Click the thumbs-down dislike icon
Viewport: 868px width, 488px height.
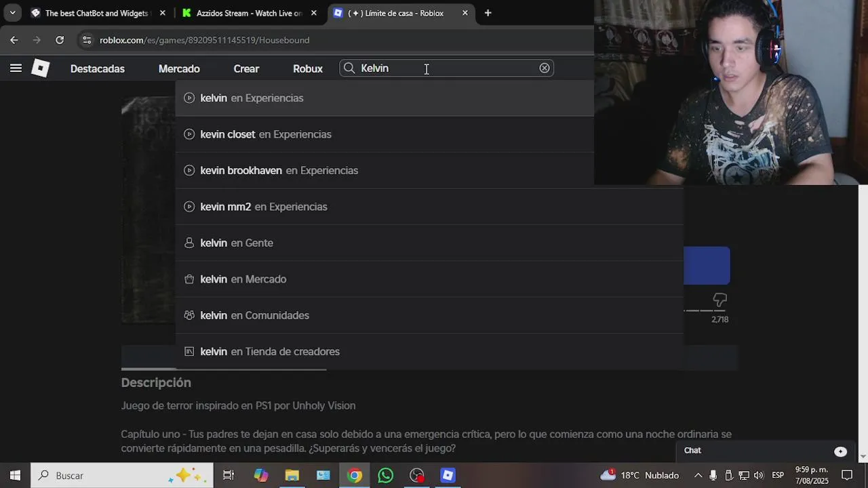click(x=719, y=300)
